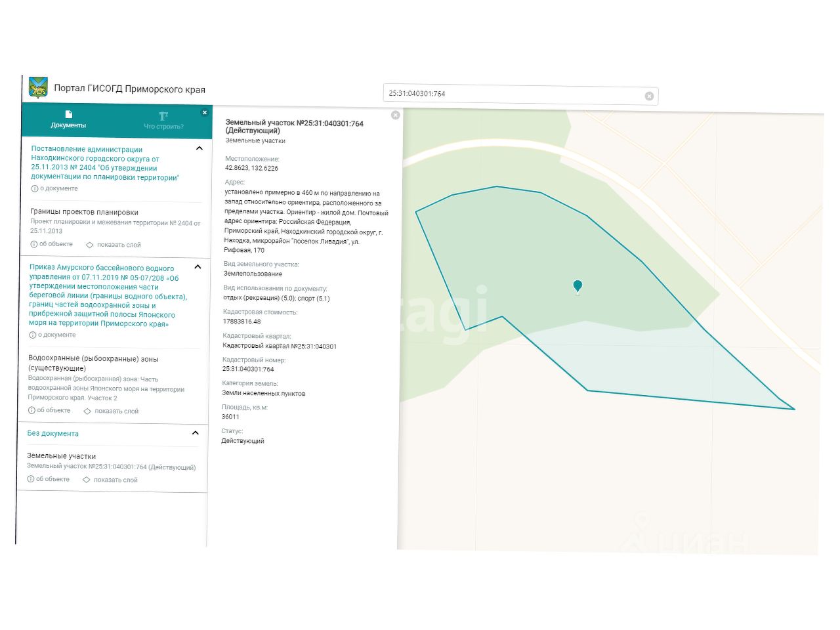Click 'об объекте' under Границы проектов планировки
Viewport: 840px width, 630px height.
pos(51,244)
